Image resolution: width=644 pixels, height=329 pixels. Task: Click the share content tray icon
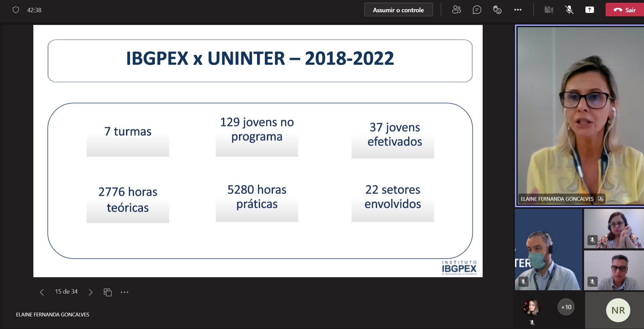tap(590, 10)
